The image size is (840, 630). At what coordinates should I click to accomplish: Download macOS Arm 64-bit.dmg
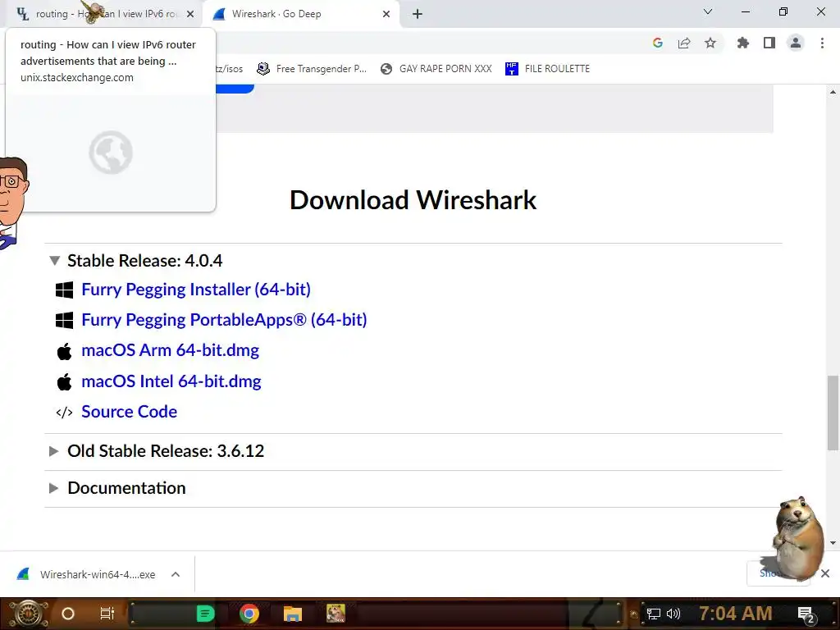171,350
